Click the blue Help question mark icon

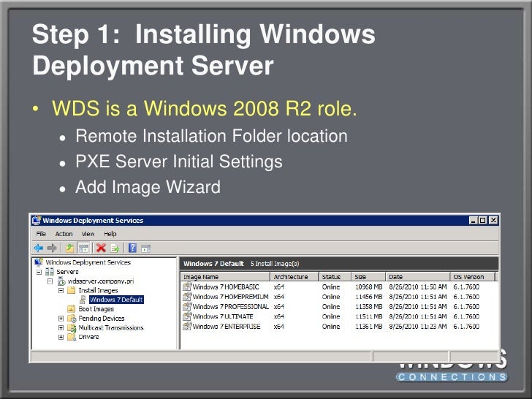coord(132,248)
